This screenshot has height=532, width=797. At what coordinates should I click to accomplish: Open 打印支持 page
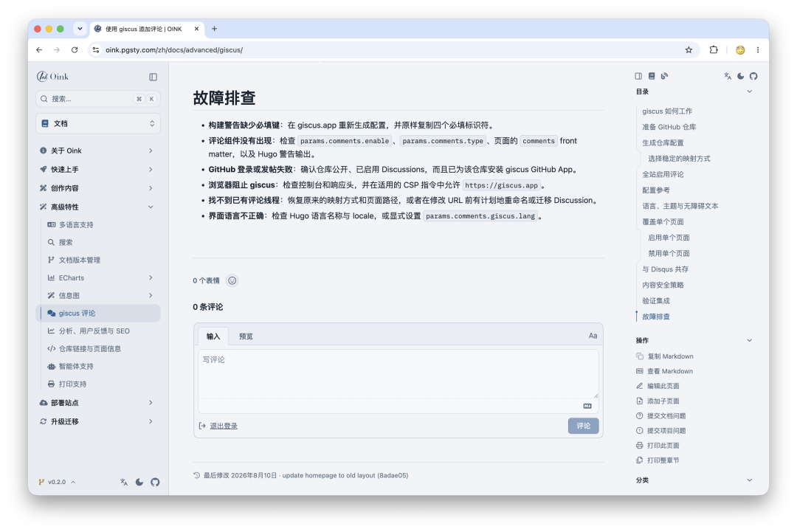(x=72, y=384)
